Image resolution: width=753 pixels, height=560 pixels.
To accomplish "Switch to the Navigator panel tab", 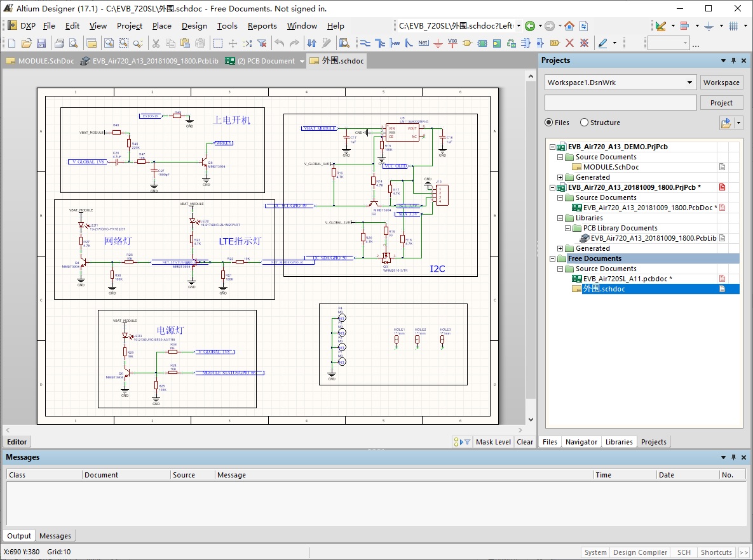I will tap(581, 442).
